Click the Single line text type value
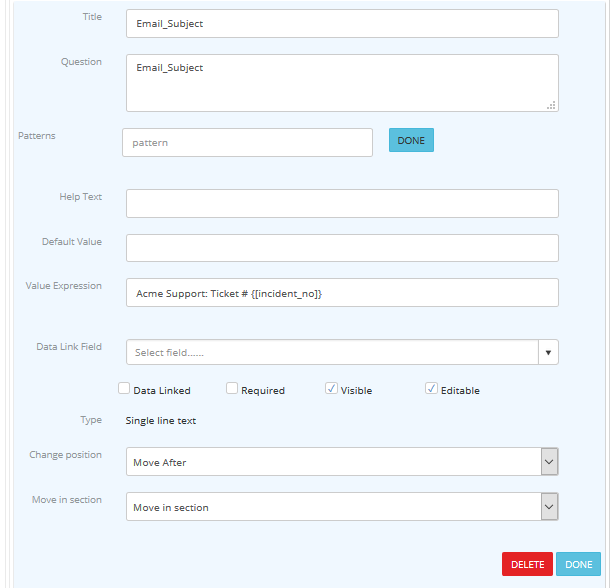The width and height of the screenshot is (612, 588). click(161, 421)
